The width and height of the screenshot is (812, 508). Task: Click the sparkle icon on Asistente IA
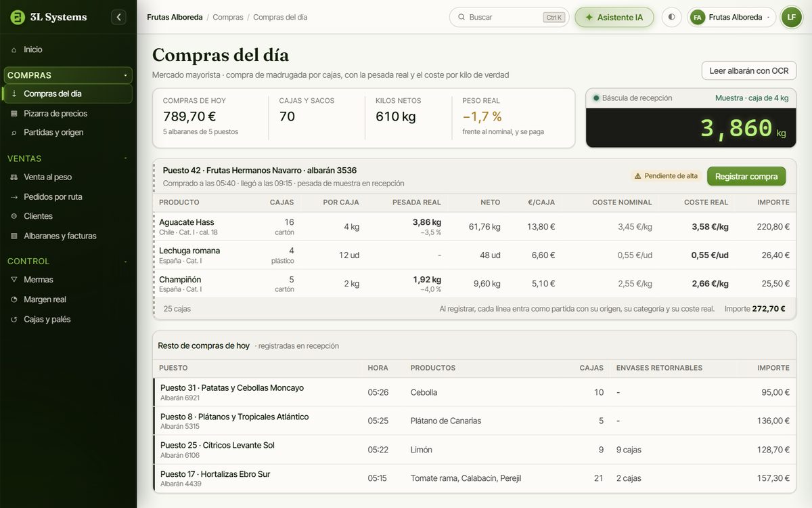pyautogui.click(x=589, y=18)
